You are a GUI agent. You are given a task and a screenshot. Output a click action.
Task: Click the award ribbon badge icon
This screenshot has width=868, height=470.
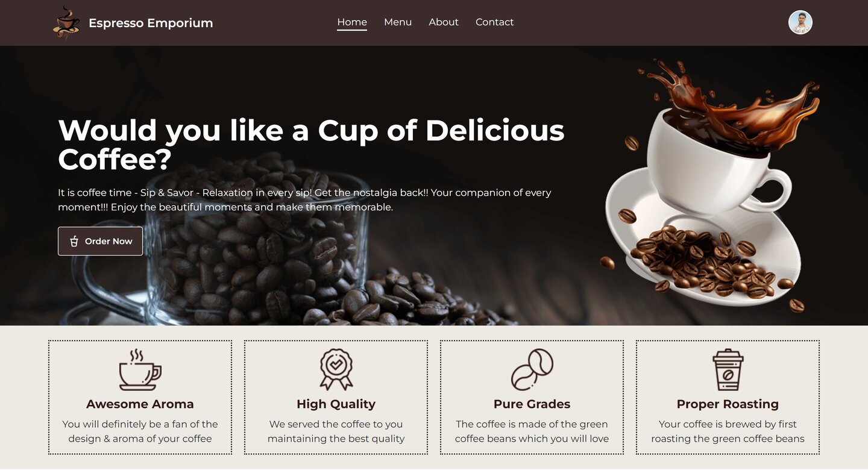point(336,369)
